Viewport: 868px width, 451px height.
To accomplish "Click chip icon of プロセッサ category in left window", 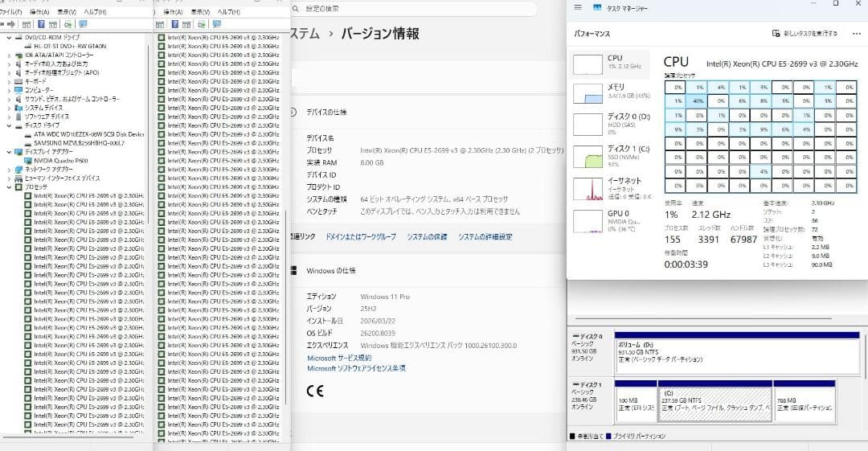I will [18, 187].
